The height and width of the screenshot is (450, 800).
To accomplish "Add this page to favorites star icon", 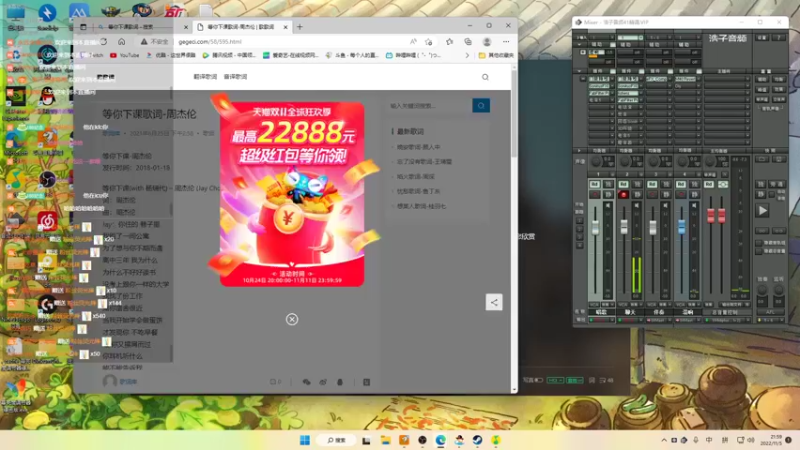I will tap(429, 41).
